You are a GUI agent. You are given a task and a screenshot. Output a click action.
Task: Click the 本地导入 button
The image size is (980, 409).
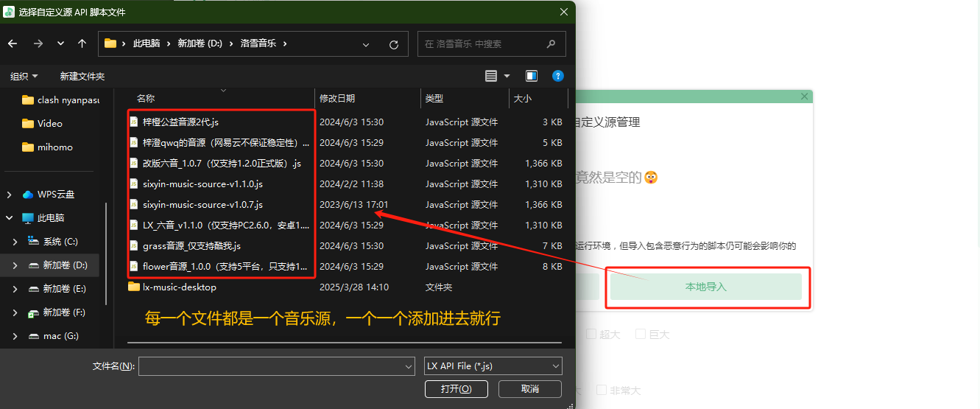pyautogui.click(x=705, y=287)
